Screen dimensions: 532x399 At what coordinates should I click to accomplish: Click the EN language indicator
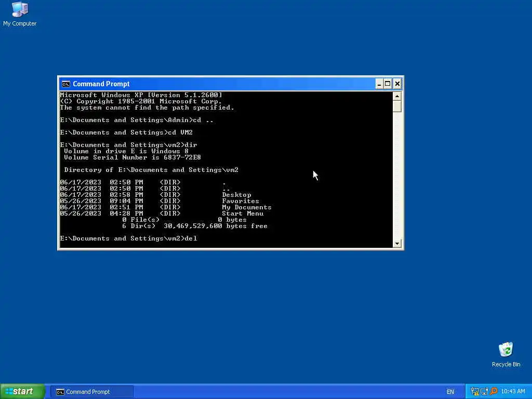point(450,392)
